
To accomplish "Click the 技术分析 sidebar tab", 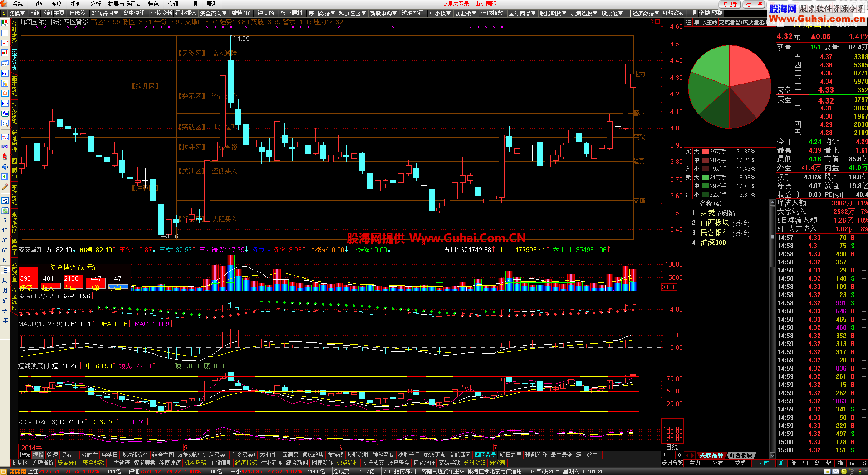I will click(x=15, y=59).
